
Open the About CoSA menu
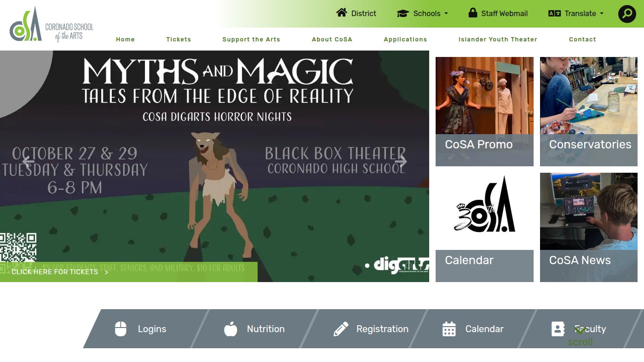pyautogui.click(x=332, y=40)
